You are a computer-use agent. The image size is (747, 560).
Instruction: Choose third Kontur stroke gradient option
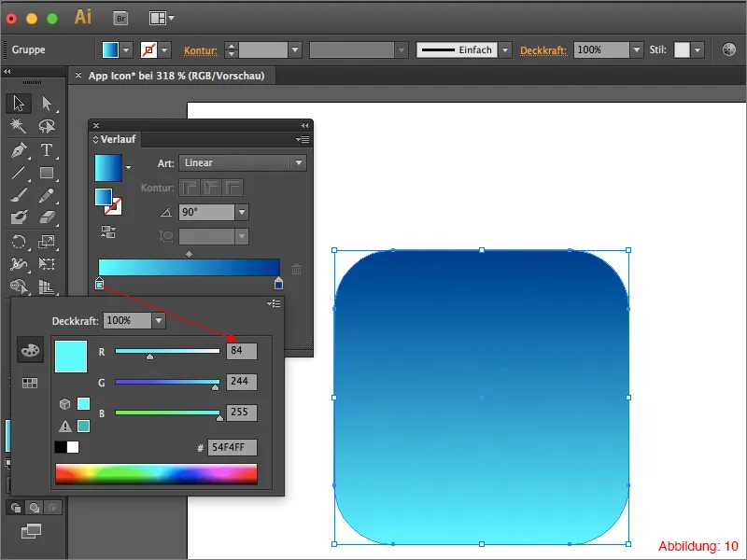pyautogui.click(x=233, y=188)
